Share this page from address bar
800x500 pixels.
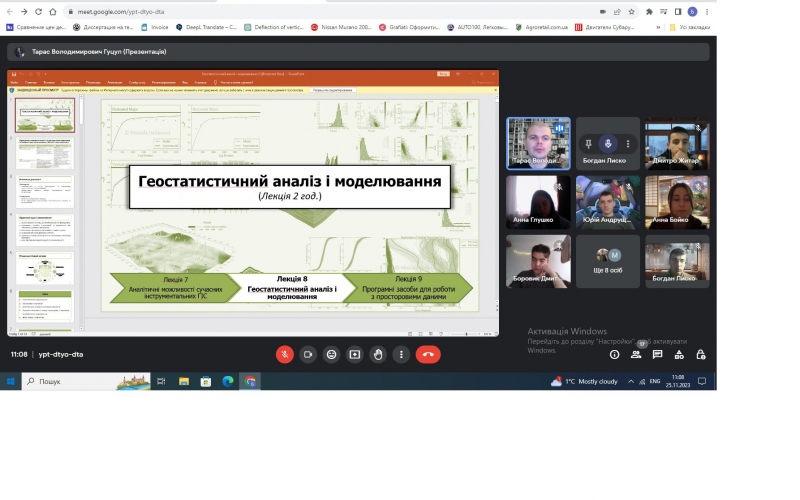(617, 12)
